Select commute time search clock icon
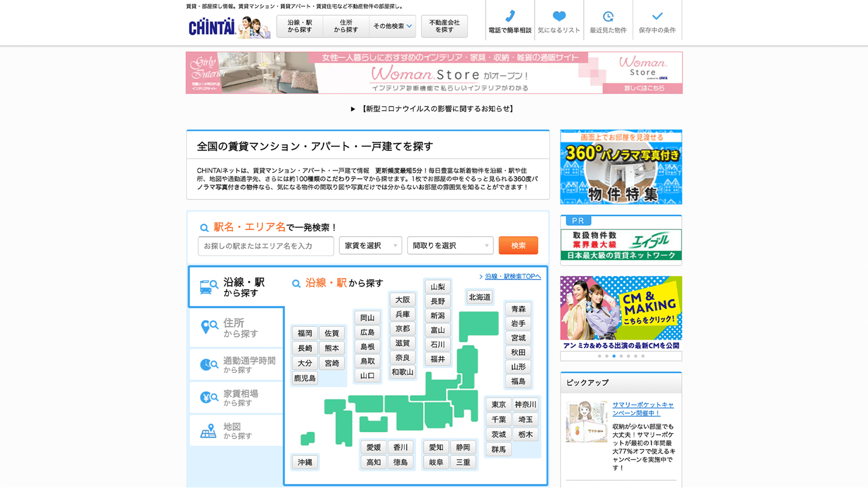Viewport: 868px width, 488px height. tap(209, 365)
